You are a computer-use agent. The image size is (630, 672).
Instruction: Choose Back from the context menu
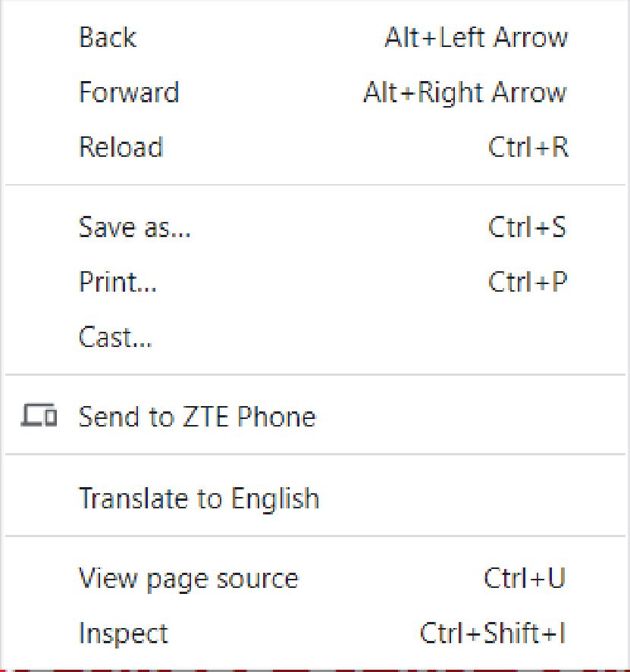(315, 37)
